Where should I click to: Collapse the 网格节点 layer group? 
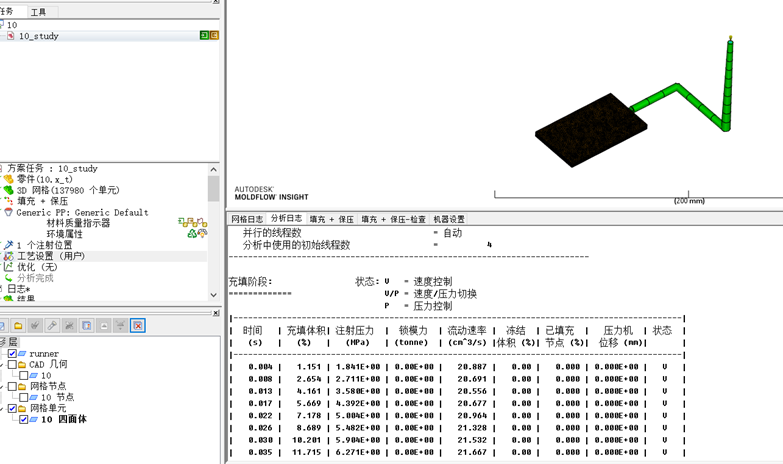(2, 387)
